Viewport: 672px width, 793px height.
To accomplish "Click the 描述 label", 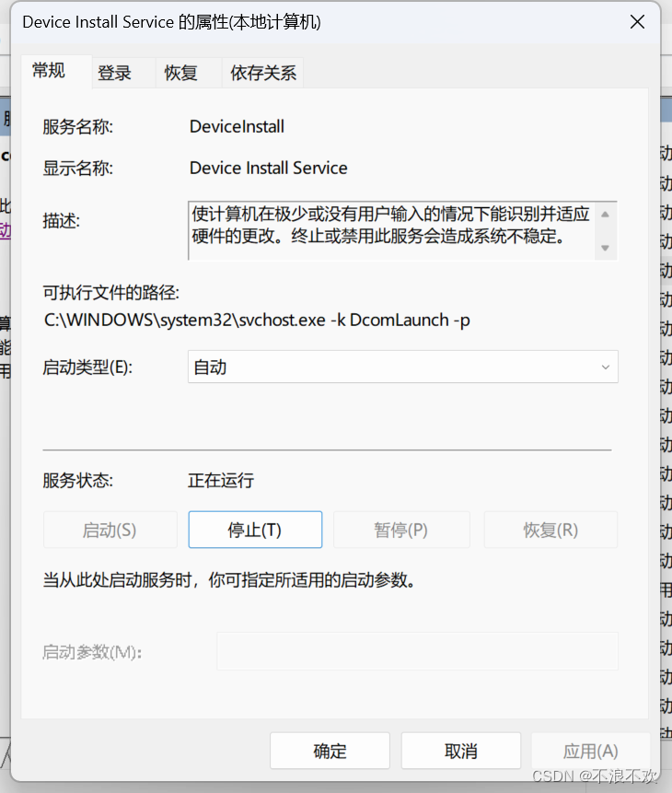I will coord(61,221).
